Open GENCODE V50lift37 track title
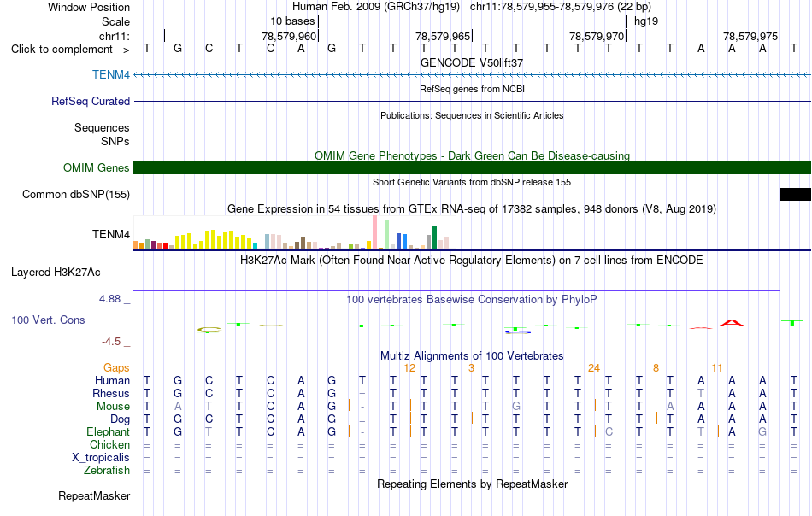This screenshot has width=812, height=516. [x=472, y=62]
